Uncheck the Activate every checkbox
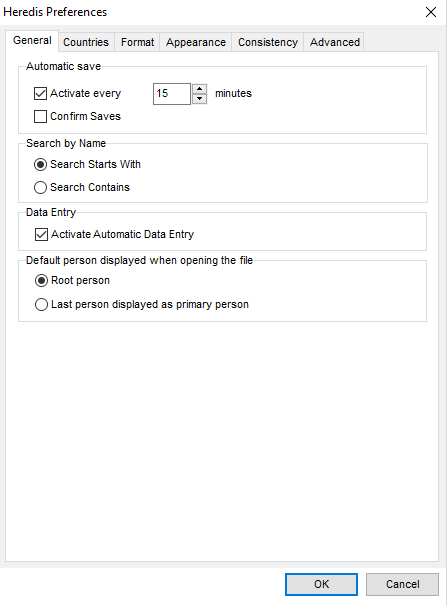 pos(41,94)
